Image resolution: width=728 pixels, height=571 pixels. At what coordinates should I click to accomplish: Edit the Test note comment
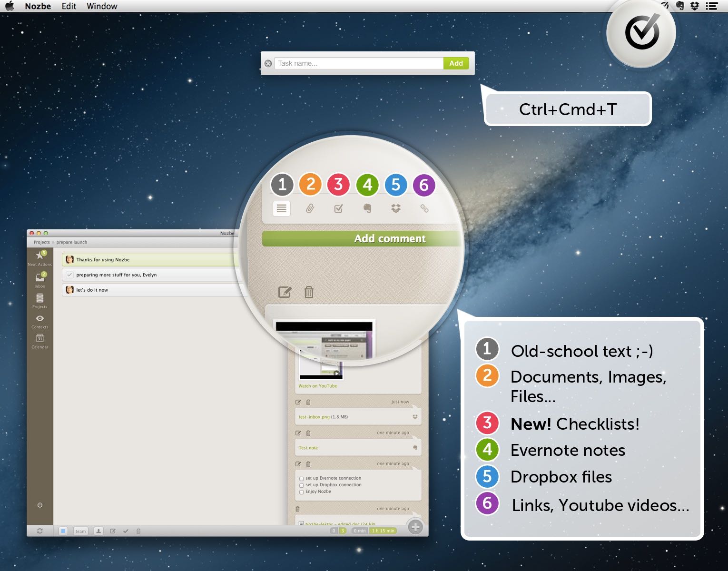(298, 433)
